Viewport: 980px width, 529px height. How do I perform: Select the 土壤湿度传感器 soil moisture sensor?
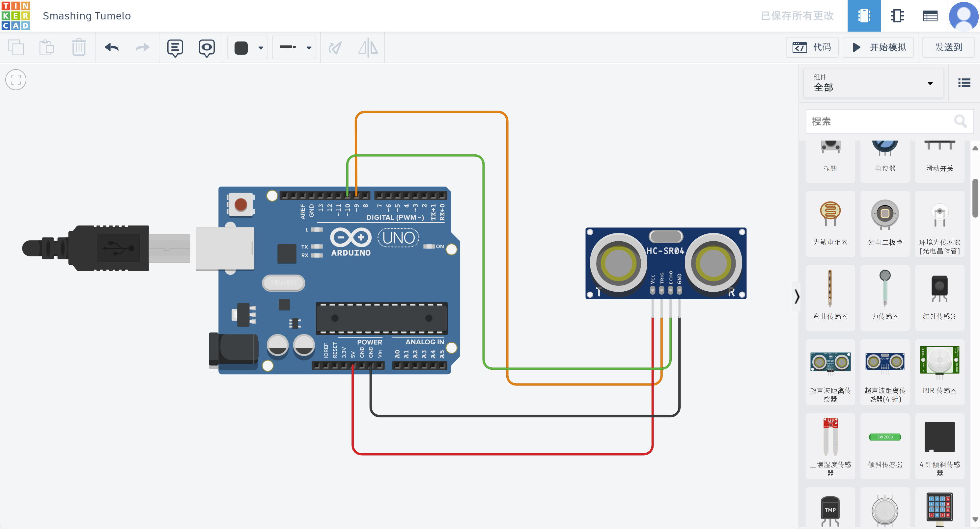(x=830, y=446)
